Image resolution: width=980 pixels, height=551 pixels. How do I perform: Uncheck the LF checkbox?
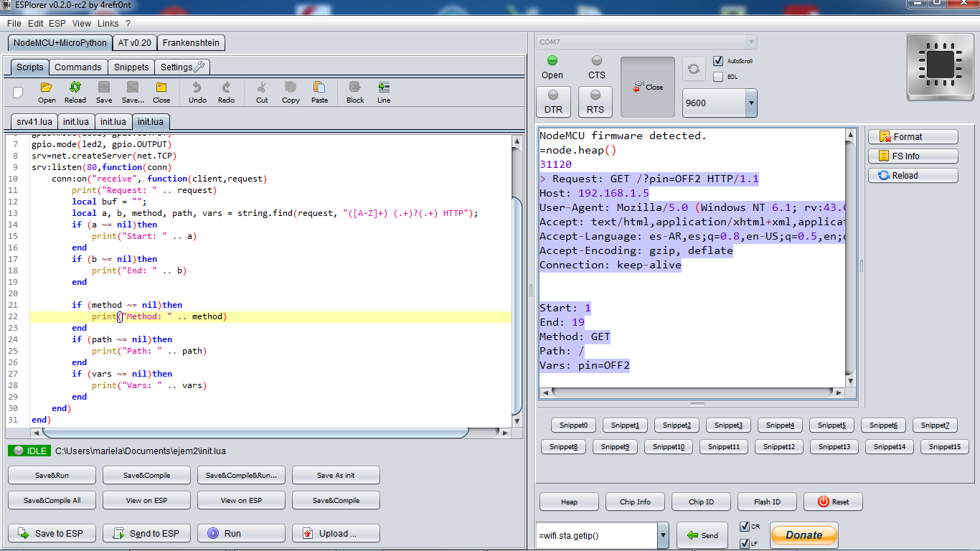pos(745,543)
